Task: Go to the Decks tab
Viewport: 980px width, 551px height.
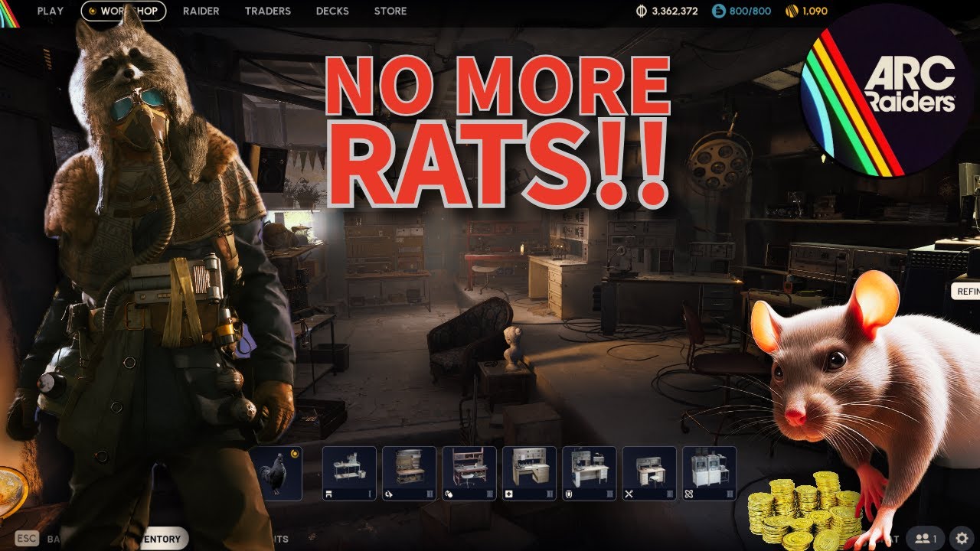Action: pyautogui.click(x=332, y=11)
